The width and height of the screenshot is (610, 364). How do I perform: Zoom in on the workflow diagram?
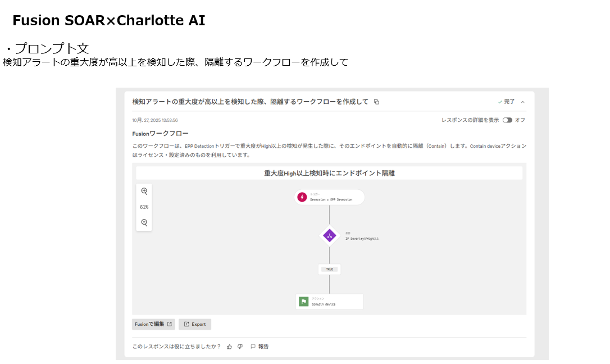[x=144, y=191]
